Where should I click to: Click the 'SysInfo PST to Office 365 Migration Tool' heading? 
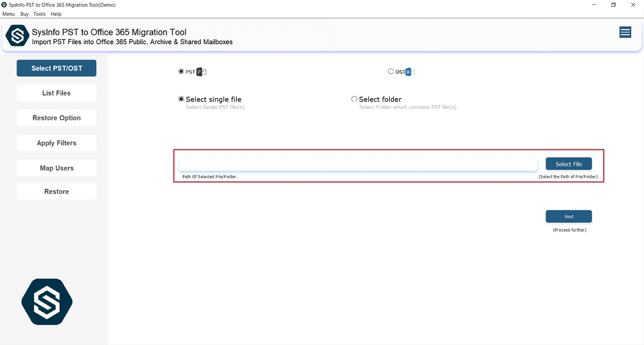tap(109, 32)
